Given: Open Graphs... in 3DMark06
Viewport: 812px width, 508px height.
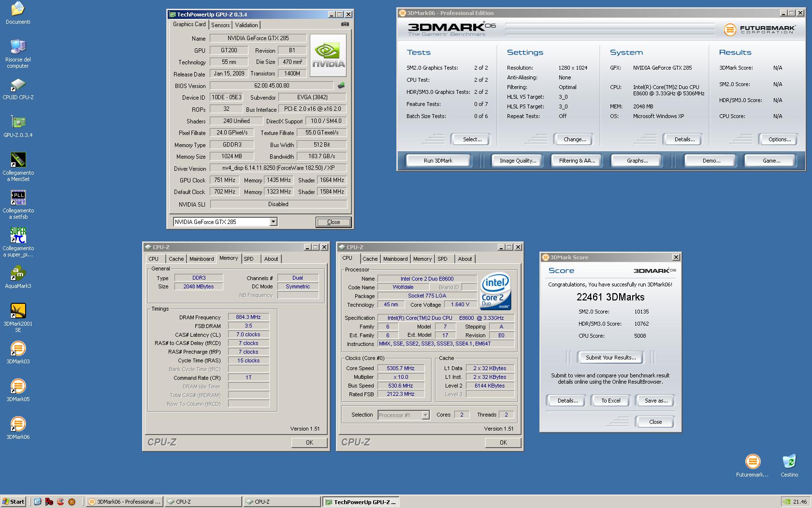Looking at the screenshot, I should click(637, 161).
